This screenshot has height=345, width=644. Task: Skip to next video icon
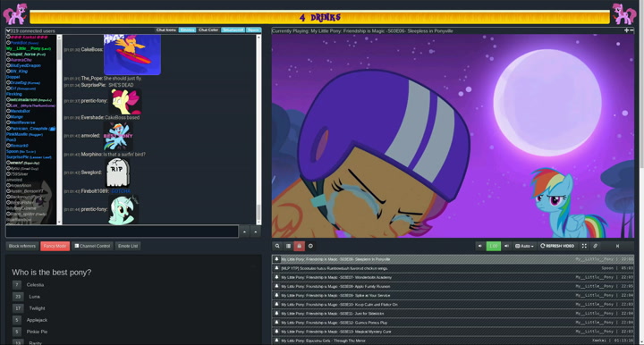[617, 246]
